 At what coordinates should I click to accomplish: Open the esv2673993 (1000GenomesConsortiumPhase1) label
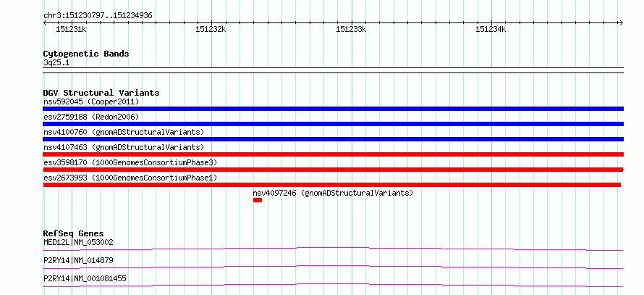coord(130,178)
